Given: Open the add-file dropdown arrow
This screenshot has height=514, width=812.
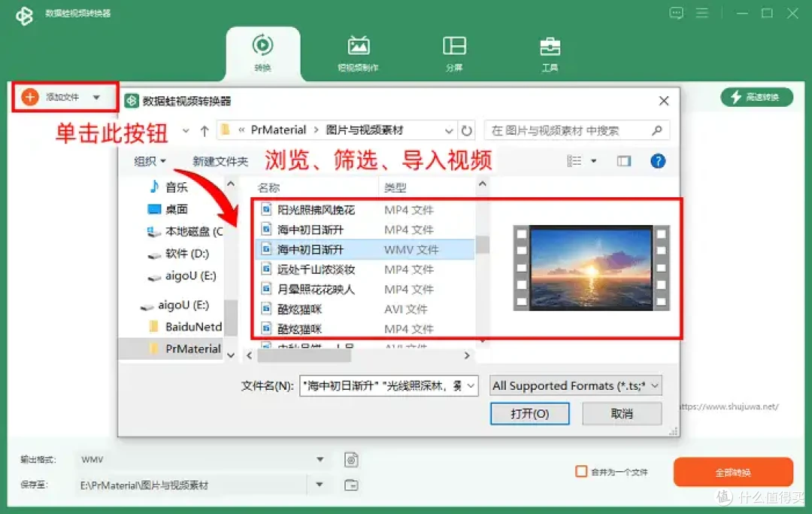Looking at the screenshot, I should pyautogui.click(x=96, y=97).
